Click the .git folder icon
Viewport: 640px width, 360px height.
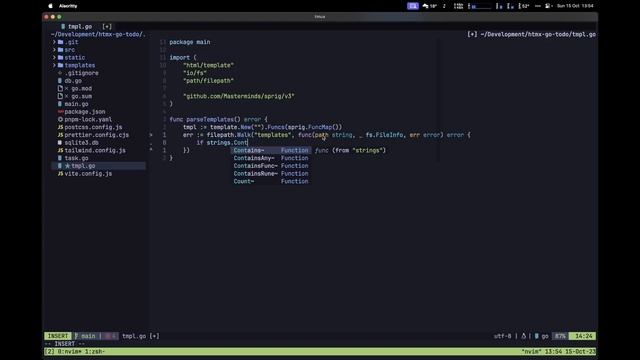[60, 42]
